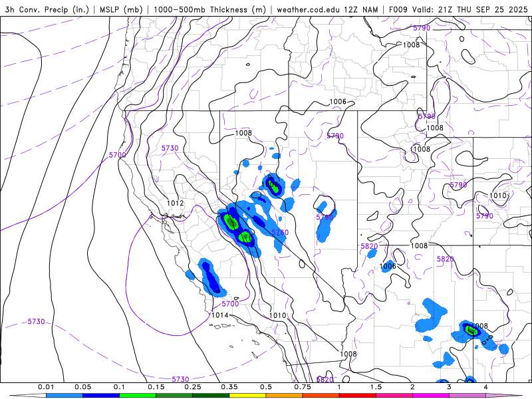Click the legend value '4'
The image size is (532, 399).
tap(486, 387)
